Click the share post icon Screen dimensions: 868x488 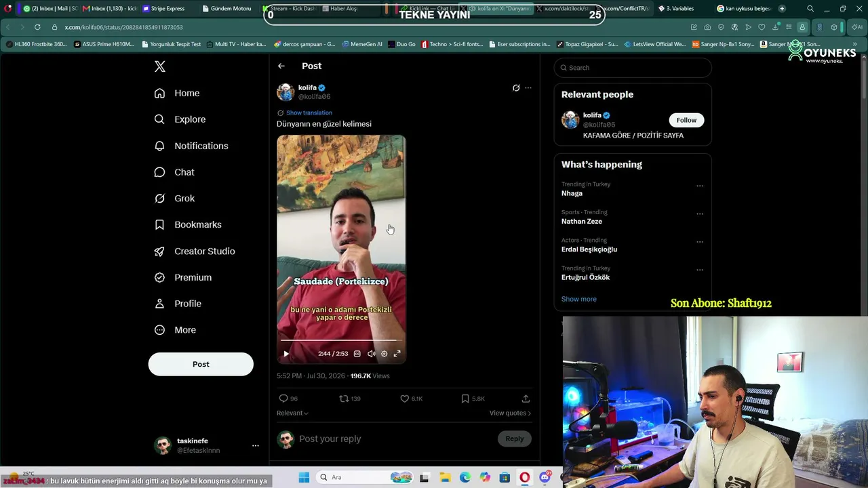click(x=526, y=399)
